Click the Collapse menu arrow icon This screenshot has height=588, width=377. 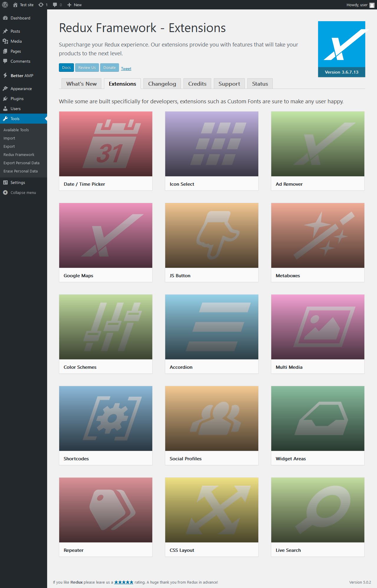pos(5,192)
